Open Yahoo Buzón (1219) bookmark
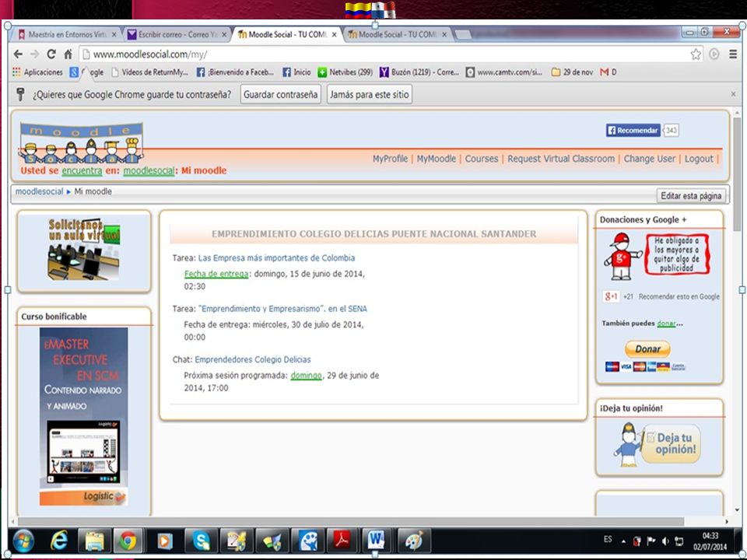 click(419, 72)
